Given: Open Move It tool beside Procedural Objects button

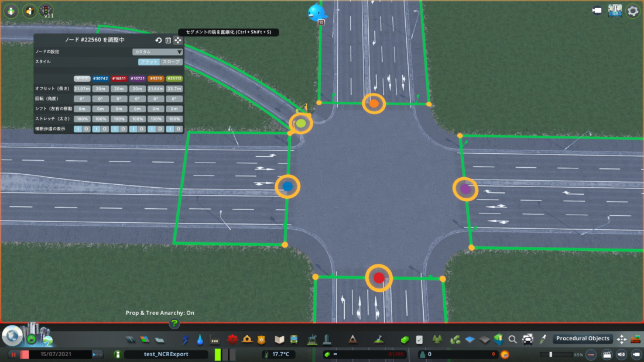Looking at the screenshot, I should [x=622, y=340].
